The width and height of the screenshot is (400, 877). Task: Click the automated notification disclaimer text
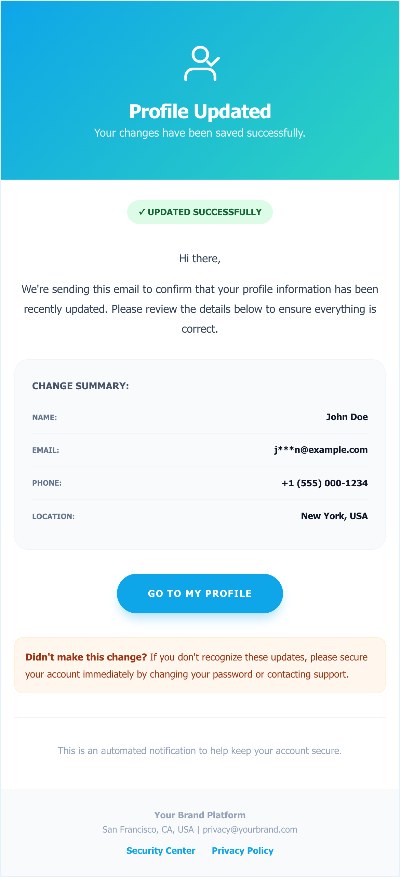point(200,751)
